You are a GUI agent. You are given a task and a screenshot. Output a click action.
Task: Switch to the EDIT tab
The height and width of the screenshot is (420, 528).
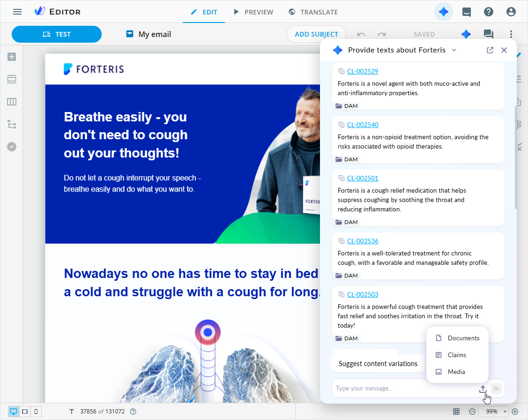(204, 12)
